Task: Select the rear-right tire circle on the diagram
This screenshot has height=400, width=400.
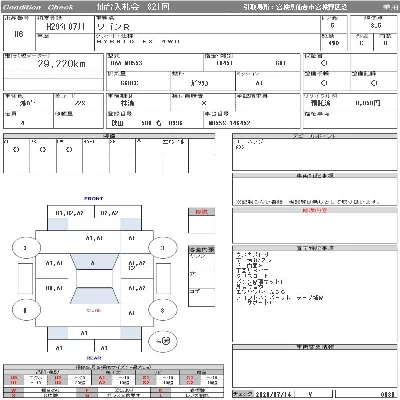Action: [x=162, y=310]
